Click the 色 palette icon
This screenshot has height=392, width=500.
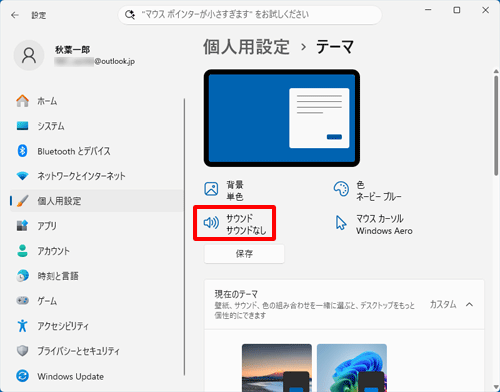point(341,189)
